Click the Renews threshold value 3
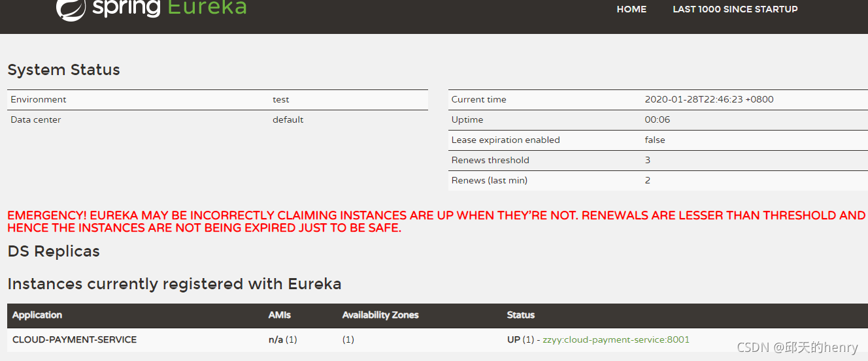 point(648,160)
